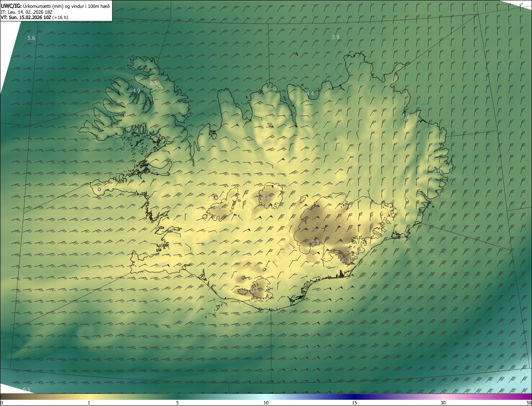The width and height of the screenshot is (532, 406).
Task: Click the 3.9 value over the sea north of Iceland
Action: (335, 37)
